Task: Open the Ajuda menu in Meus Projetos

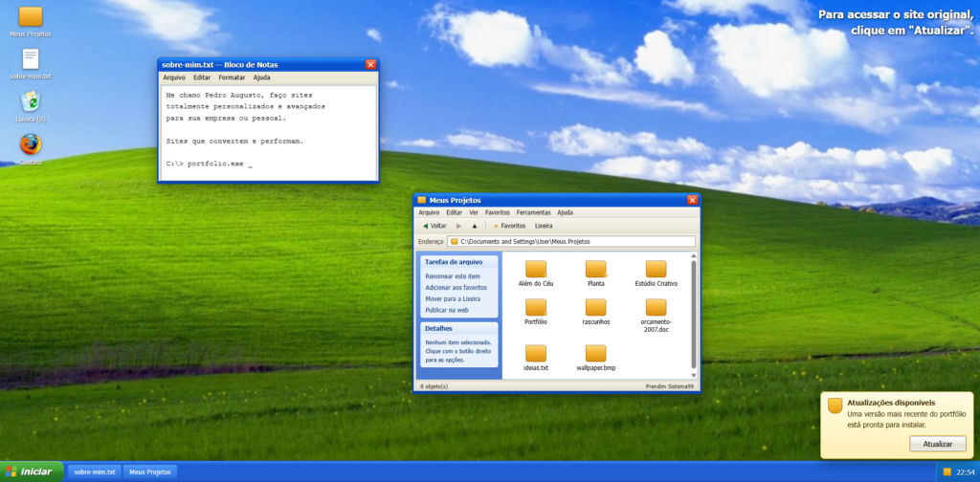Action: pyautogui.click(x=565, y=212)
